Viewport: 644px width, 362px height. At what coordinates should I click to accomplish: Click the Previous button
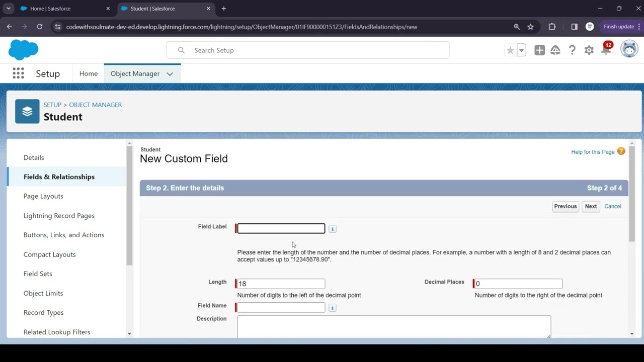tap(566, 206)
